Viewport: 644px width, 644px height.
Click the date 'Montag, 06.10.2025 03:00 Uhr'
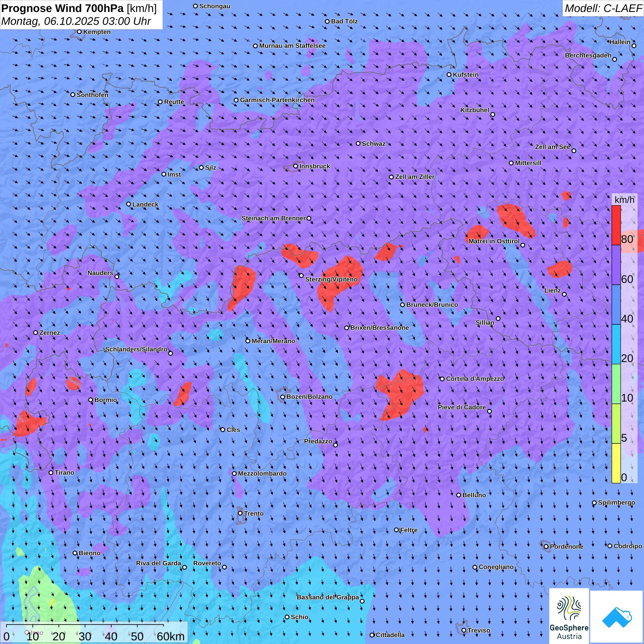[x=76, y=21]
